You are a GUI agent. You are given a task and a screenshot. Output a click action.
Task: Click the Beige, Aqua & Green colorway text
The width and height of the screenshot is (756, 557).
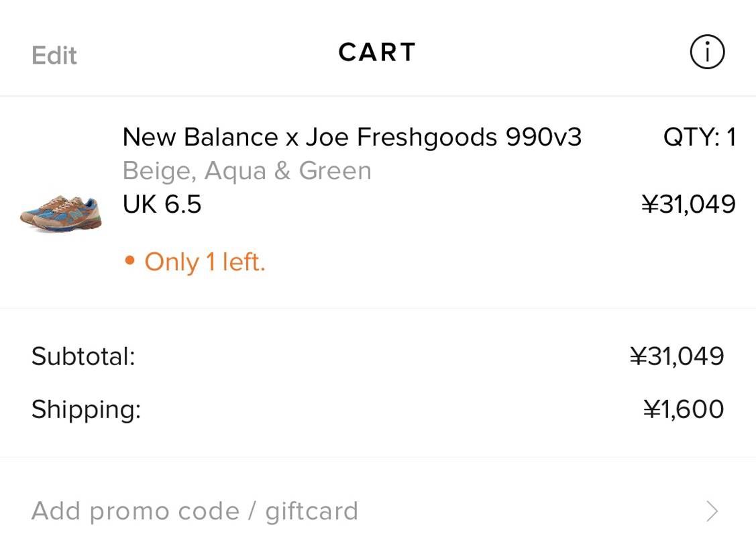click(x=247, y=171)
